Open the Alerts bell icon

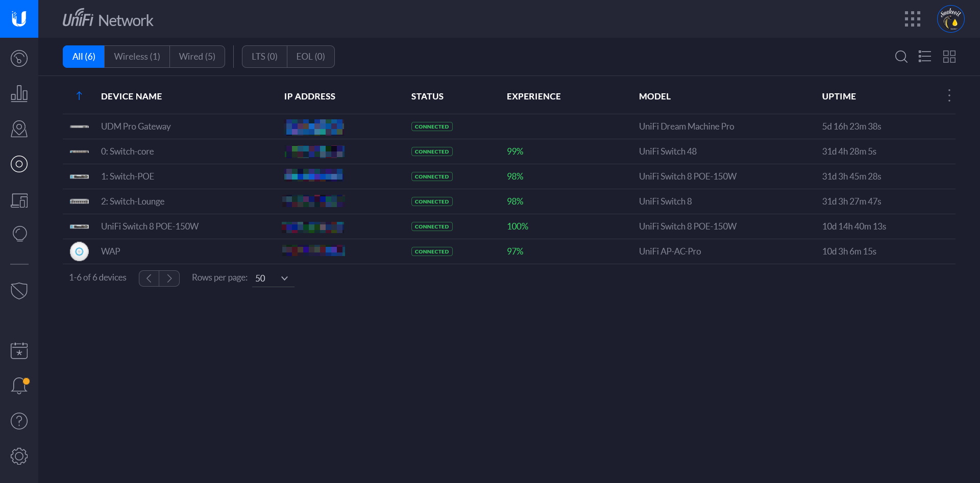coord(19,386)
